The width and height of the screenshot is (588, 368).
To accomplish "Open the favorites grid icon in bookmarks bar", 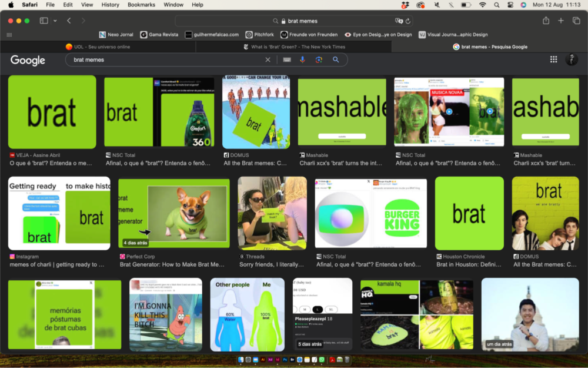I will click(9, 35).
